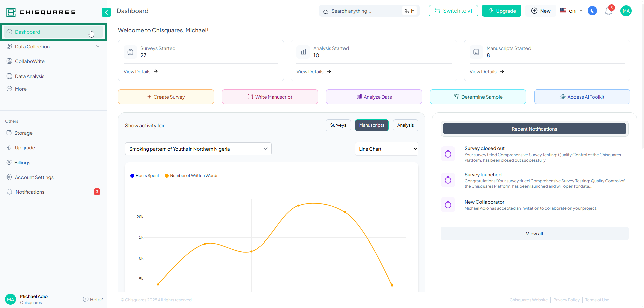Open Account Settings from the sidebar
Screen dimensions: 644x308
(34, 177)
